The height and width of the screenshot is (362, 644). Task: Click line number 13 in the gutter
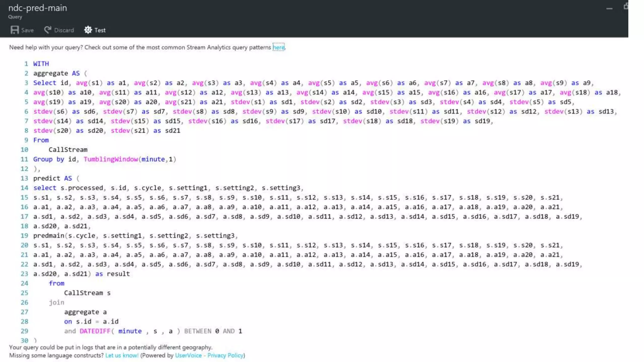pos(25,178)
